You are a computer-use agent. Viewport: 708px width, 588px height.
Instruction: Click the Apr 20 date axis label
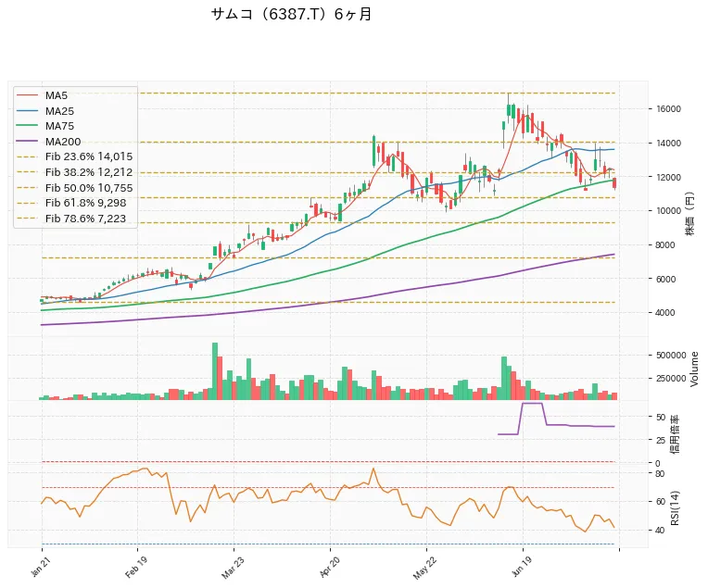(x=329, y=568)
